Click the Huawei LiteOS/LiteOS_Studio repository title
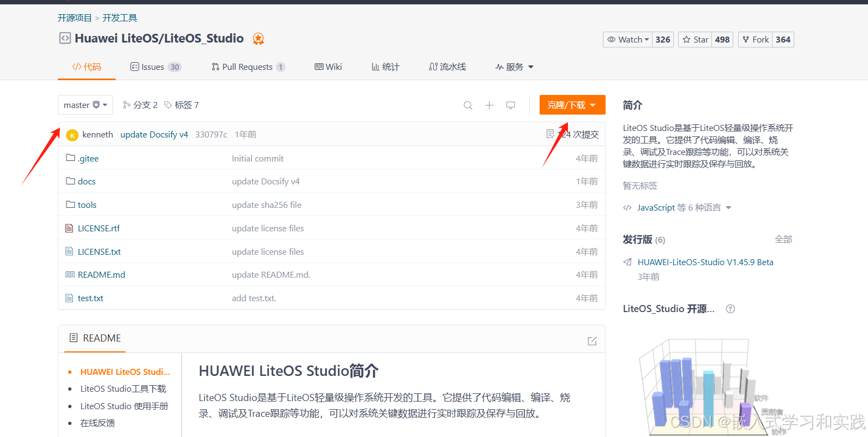 [x=159, y=38]
